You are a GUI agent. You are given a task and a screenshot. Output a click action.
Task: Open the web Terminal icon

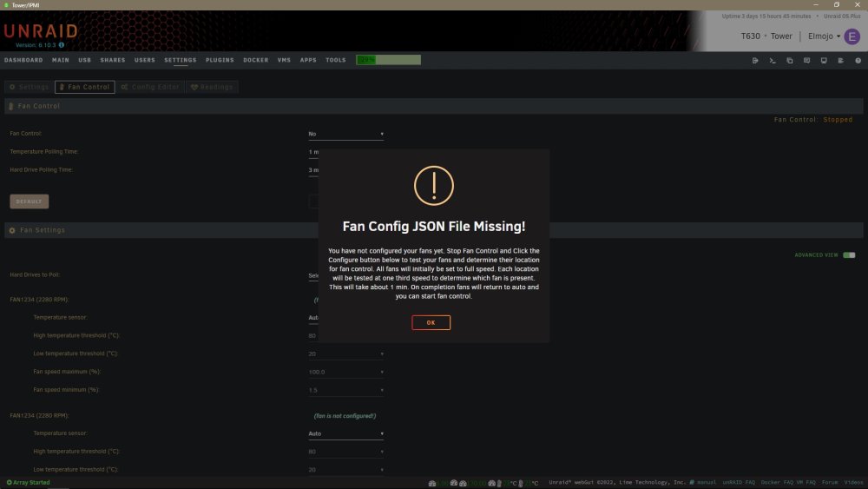(x=773, y=60)
